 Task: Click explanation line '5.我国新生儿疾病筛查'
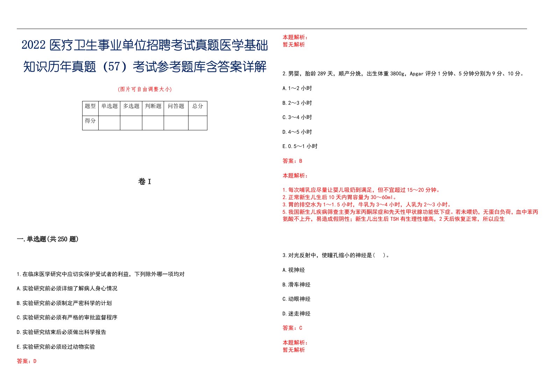(411, 212)
